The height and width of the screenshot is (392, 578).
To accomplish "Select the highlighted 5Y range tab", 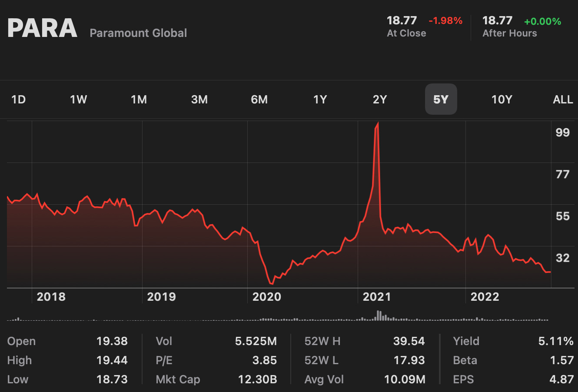I will [441, 99].
